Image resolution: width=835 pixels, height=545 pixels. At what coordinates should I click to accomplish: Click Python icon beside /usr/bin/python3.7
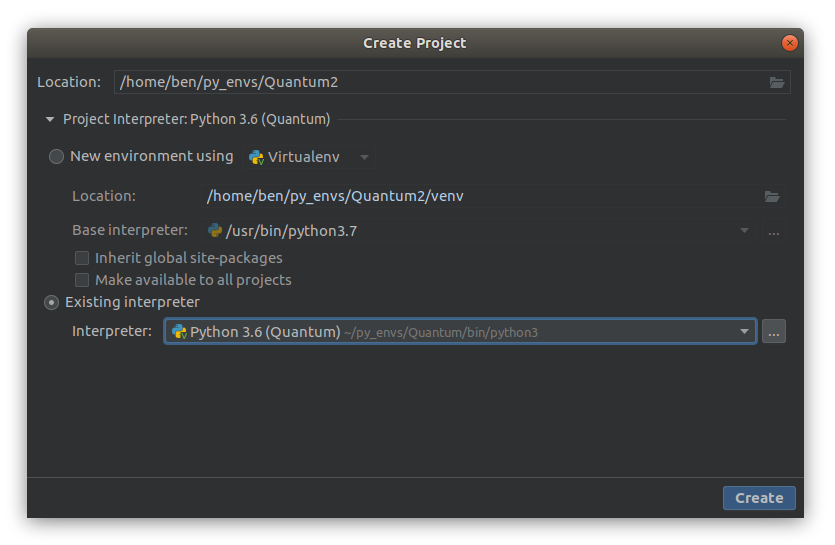click(214, 231)
